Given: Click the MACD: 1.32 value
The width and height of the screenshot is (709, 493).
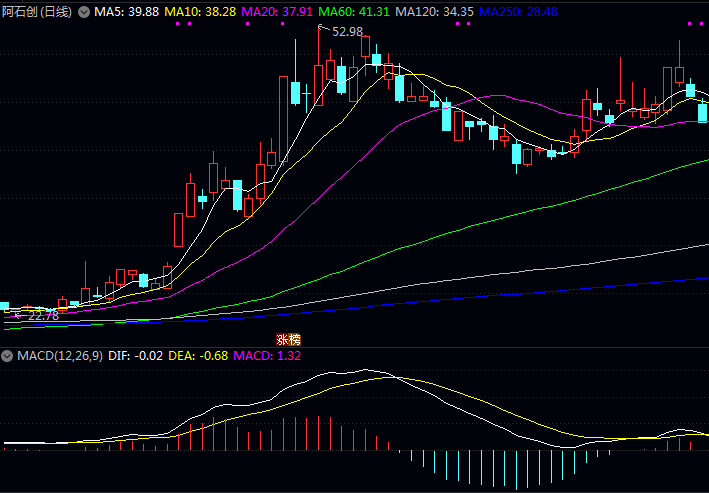Looking at the screenshot, I should tap(267, 356).
